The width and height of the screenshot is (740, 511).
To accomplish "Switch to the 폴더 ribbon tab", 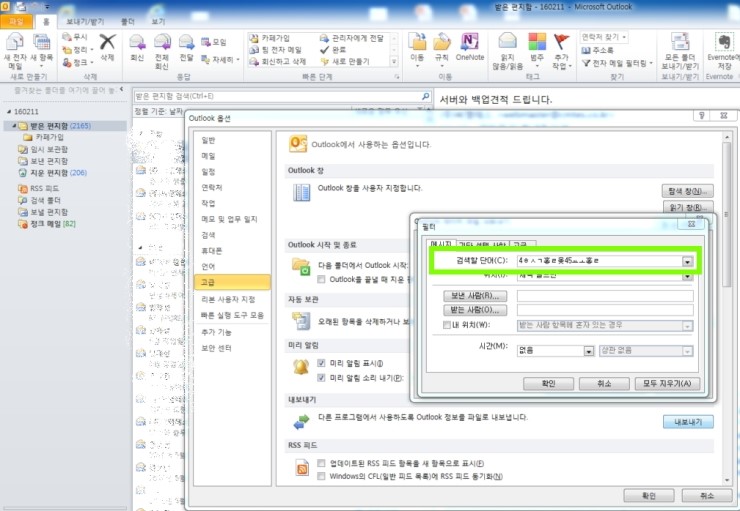I will pos(128,22).
